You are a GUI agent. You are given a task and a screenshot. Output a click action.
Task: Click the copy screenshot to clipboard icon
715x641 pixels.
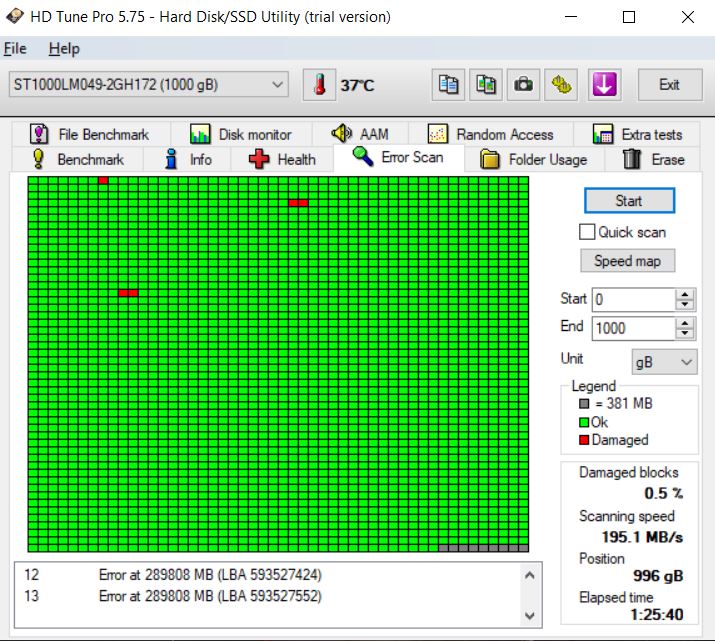(486, 85)
